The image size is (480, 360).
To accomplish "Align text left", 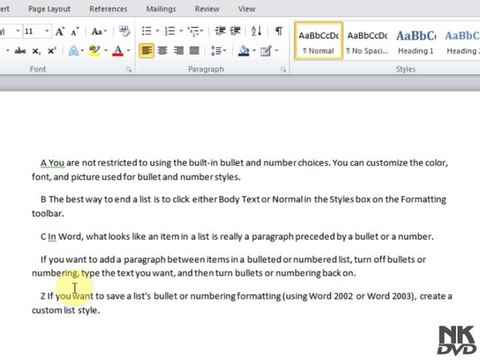I will coord(146,51).
